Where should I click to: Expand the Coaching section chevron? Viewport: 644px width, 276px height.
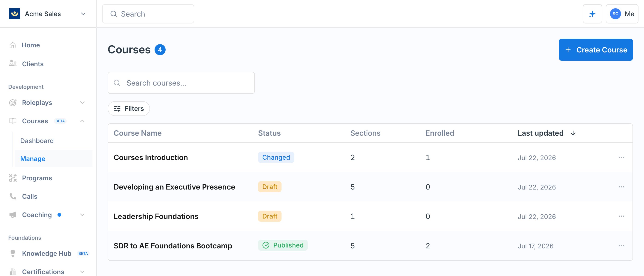pos(82,215)
